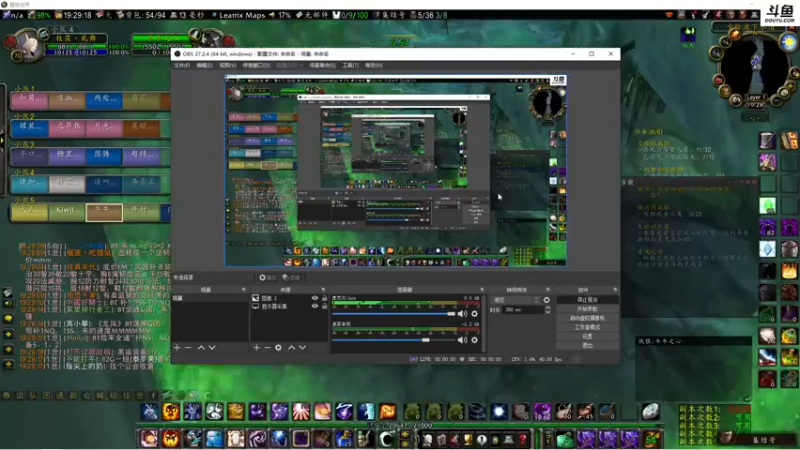
Task: Open the 文件(F) menu in OBS
Action: tap(182, 65)
